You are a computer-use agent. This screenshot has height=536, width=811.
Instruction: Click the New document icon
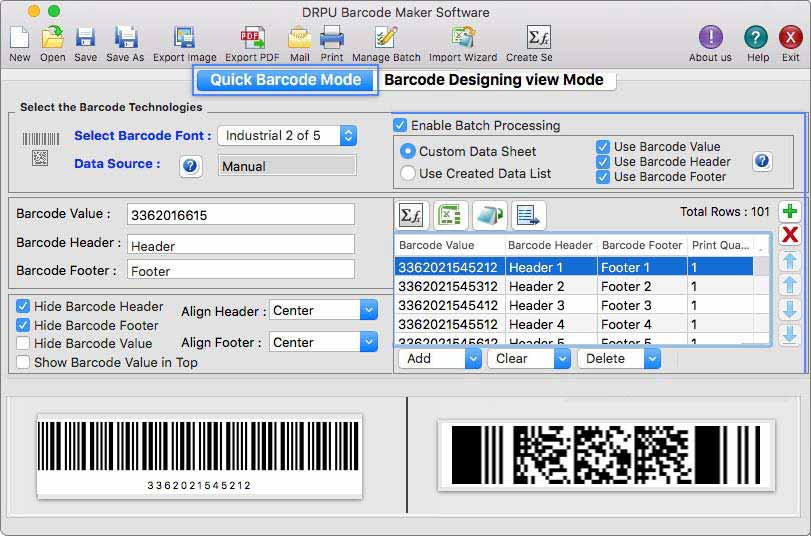(20, 38)
